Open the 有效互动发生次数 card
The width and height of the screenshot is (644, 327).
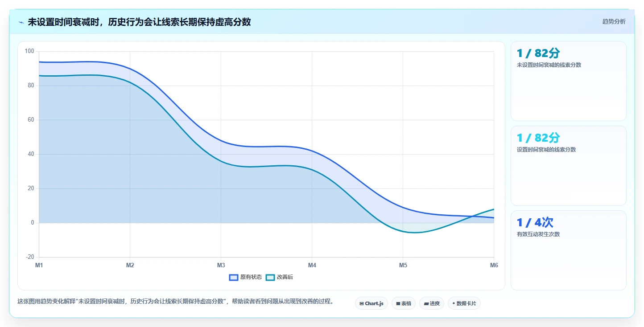[x=568, y=250]
